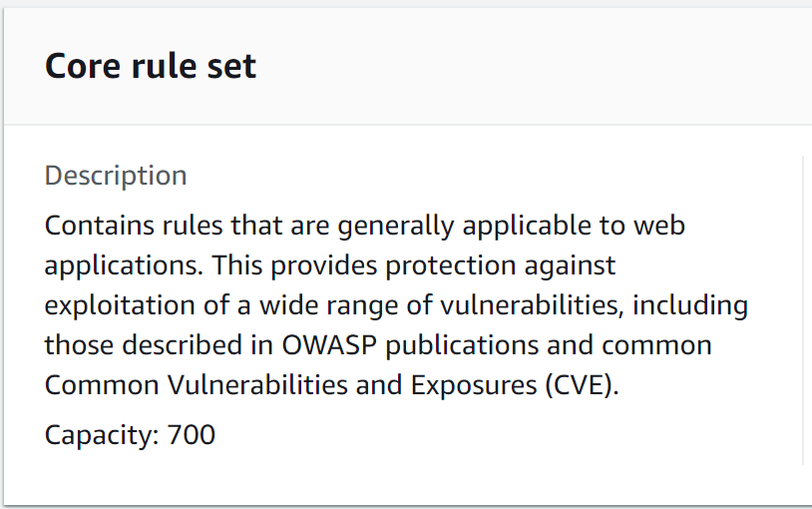The image size is (812, 509).
Task: Click the word "web" ending the first line
Action: point(659,226)
